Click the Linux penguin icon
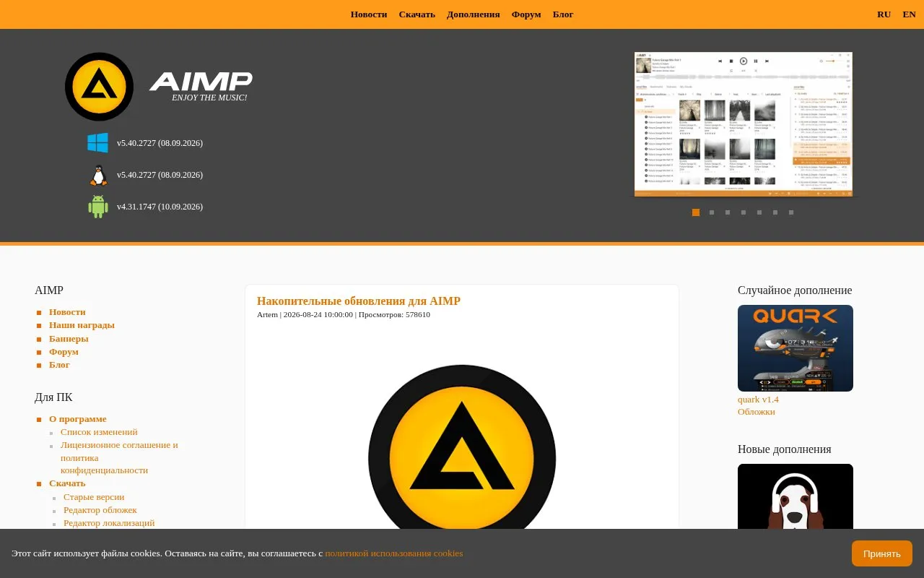The width and height of the screenshot is (924, 578). click(98, 175)
